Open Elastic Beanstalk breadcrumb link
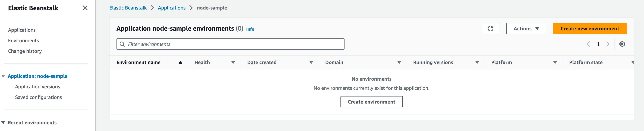This screenshot has height=131, width=644. [128, 8]
